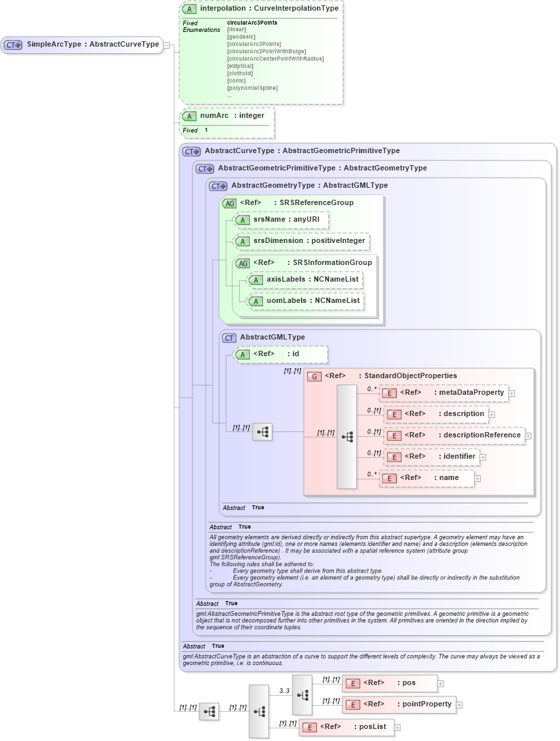Click the 3..3 sequence compositor icon
The height and width of the screenshot is (741, 560).
[302, 695]
